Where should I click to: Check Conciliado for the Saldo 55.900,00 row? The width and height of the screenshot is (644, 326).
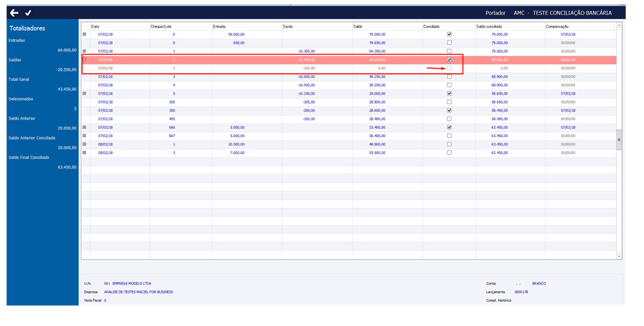pyautogui.click(x=449, y=152)
